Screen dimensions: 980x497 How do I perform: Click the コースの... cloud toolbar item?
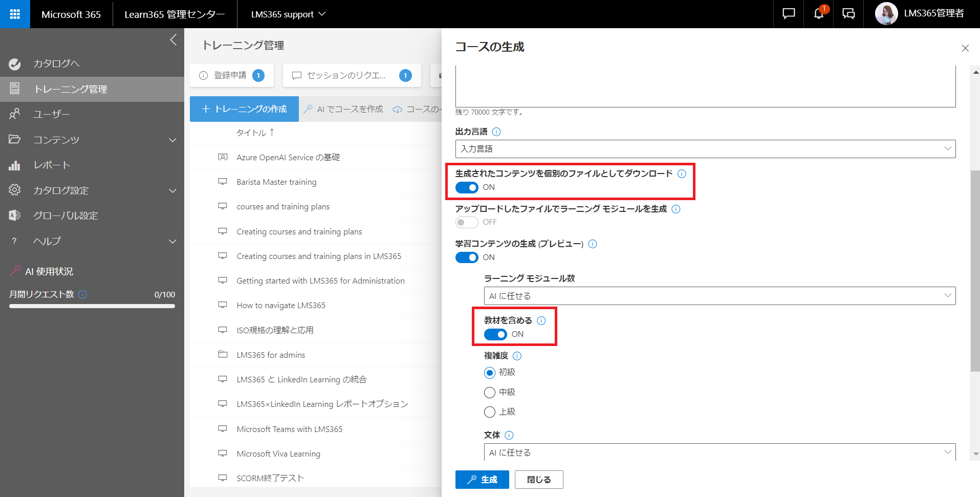pos(417,109)
